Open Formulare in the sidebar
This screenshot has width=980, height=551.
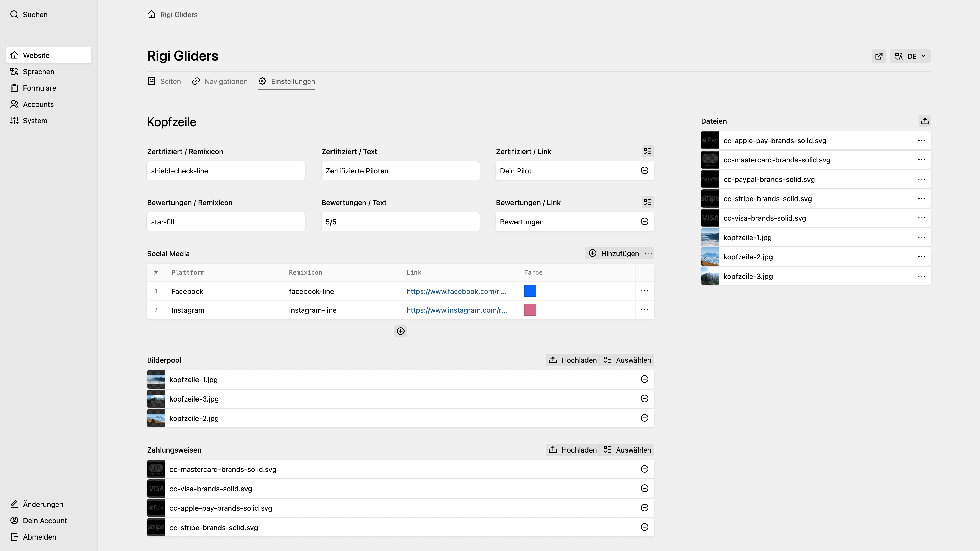(x=49, y=88)
